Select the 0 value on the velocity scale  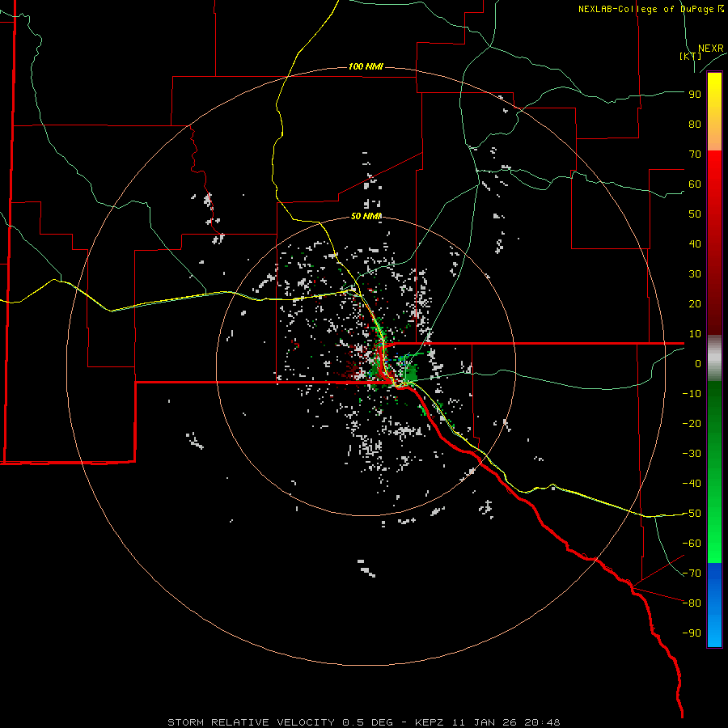(x=698, y=363)
